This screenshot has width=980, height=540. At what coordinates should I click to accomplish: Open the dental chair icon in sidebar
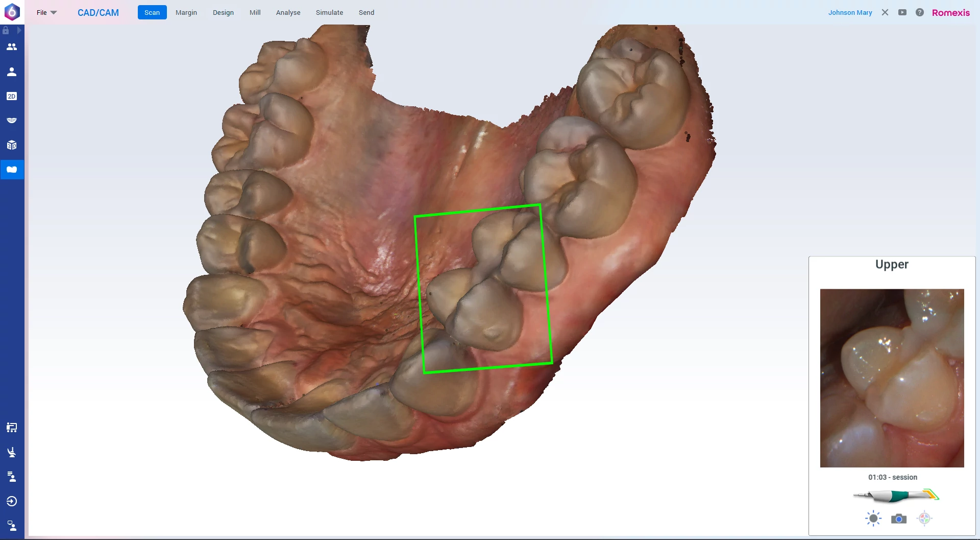pos(12,452)
